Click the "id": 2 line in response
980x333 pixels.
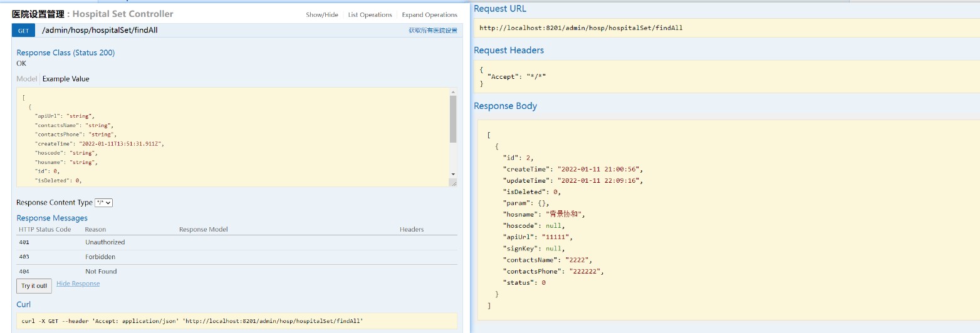click(x=518, y=158)
